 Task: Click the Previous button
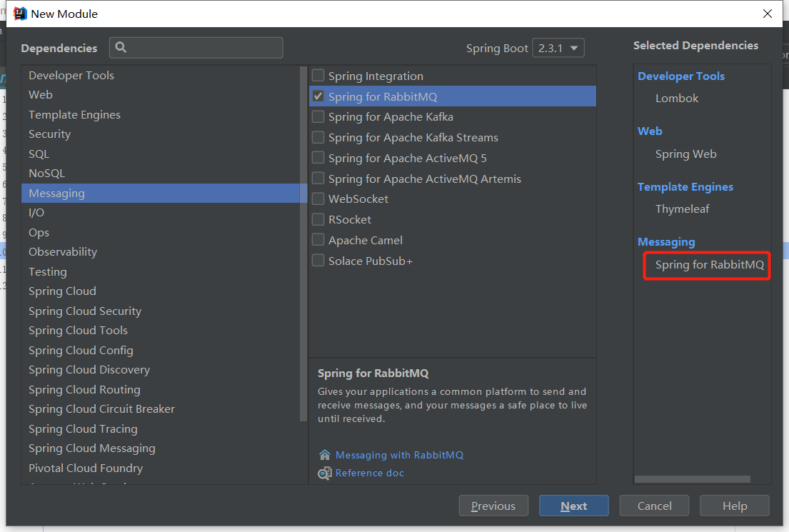[493, 506]
